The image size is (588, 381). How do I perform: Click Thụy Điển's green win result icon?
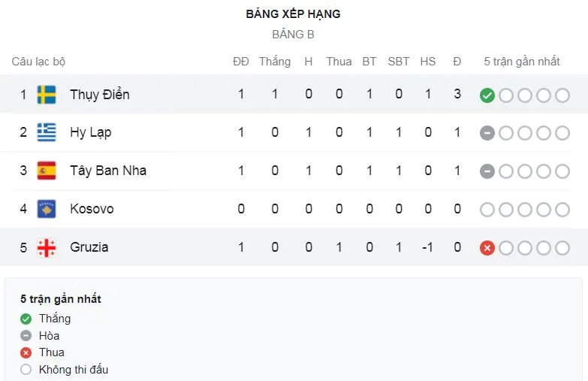pyautogui.click(x=487, y=95)
